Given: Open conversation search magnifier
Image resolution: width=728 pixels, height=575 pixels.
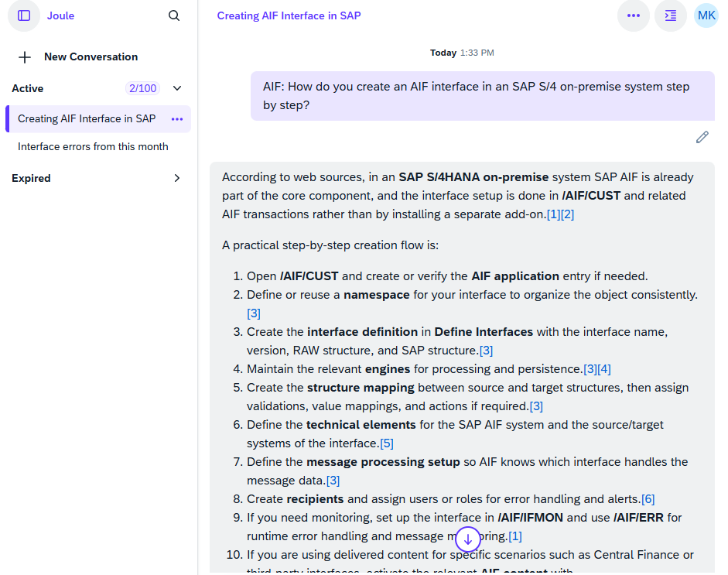Looking at the screenshot, I should (x=174, y=15).
